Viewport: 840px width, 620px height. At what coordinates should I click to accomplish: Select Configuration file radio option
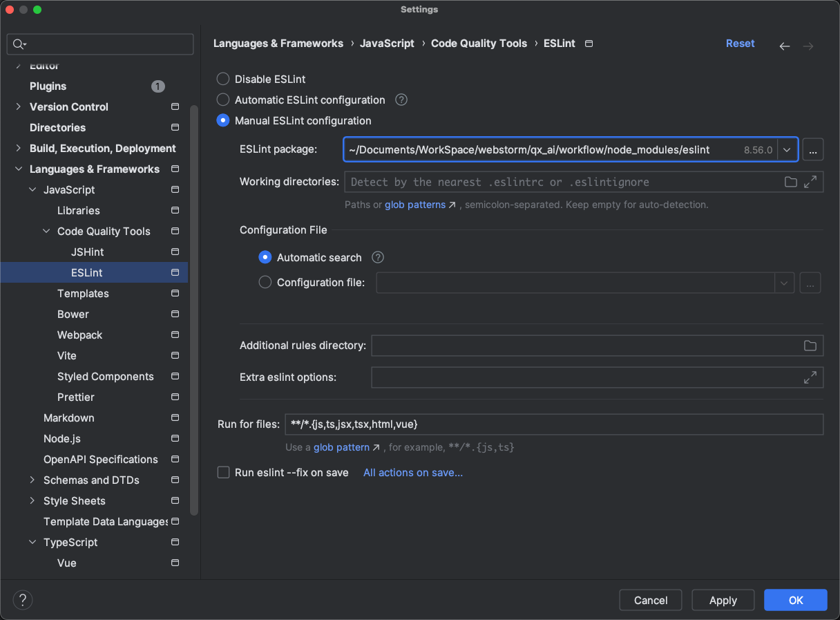click(x=265, y=282)
